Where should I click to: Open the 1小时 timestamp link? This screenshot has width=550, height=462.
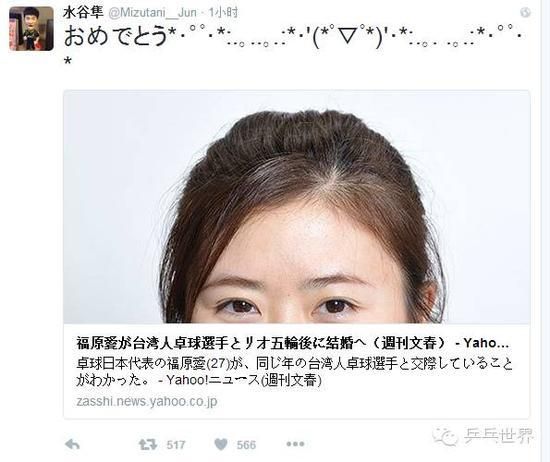tap(223, 13)
